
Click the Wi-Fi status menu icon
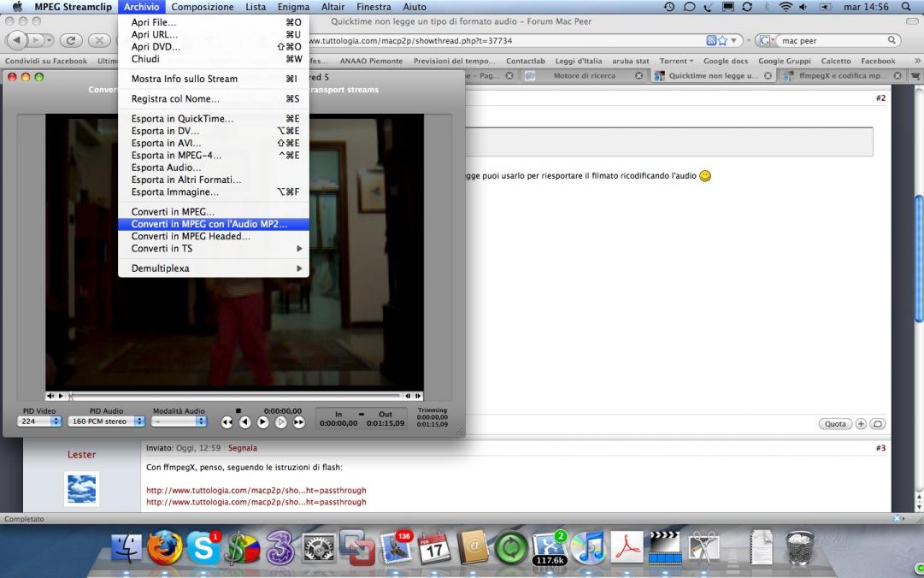pyautogui.click(x=786, y=7)
